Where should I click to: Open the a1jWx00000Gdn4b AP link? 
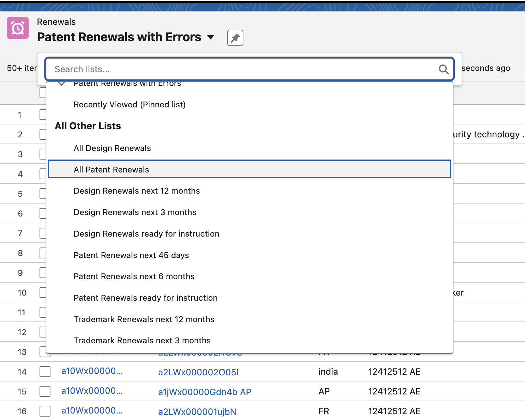[205, 392]
